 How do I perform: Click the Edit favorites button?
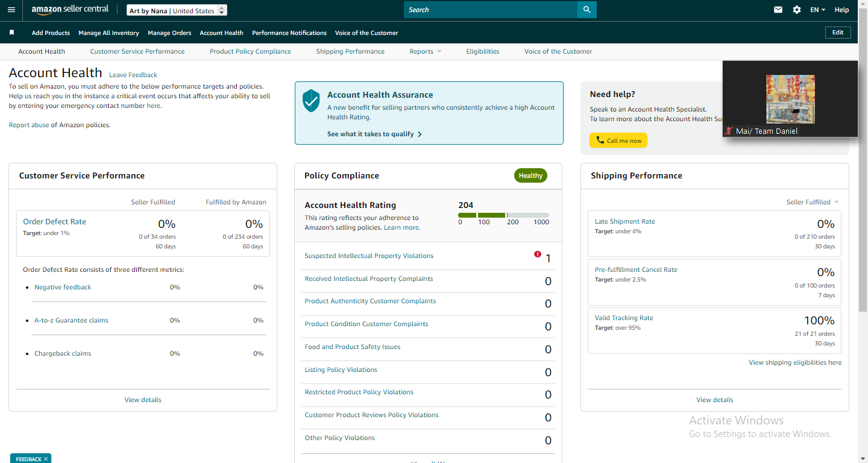click(838, 33)
